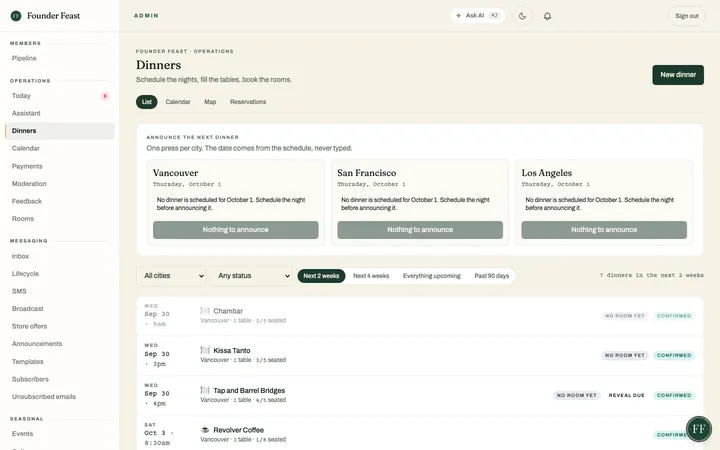Image resolution: width=720 pixels, height=450 pixels.
Task: Open the Chambar dinner row title
Action: coord(228,311)
